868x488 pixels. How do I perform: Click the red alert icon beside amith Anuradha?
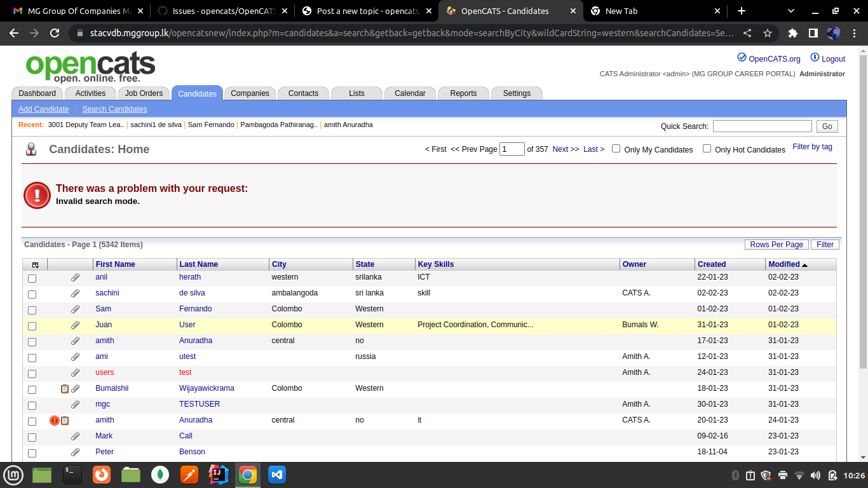55,421
